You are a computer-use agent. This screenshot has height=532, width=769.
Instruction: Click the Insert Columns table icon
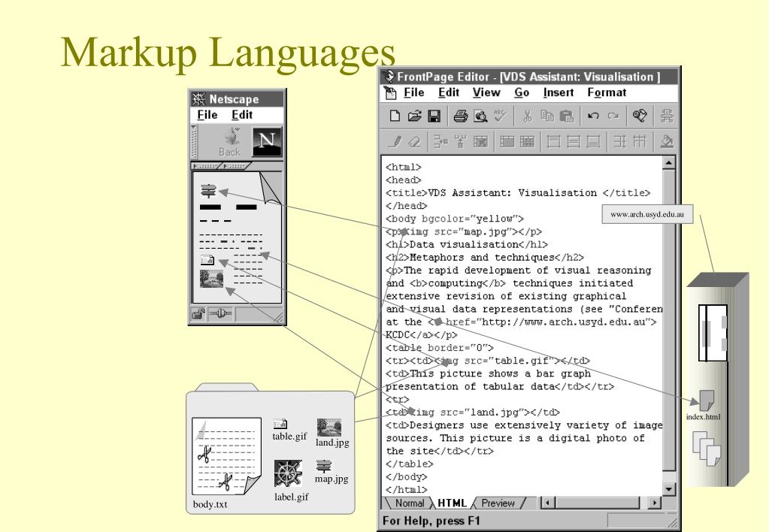tap(460, 142)
